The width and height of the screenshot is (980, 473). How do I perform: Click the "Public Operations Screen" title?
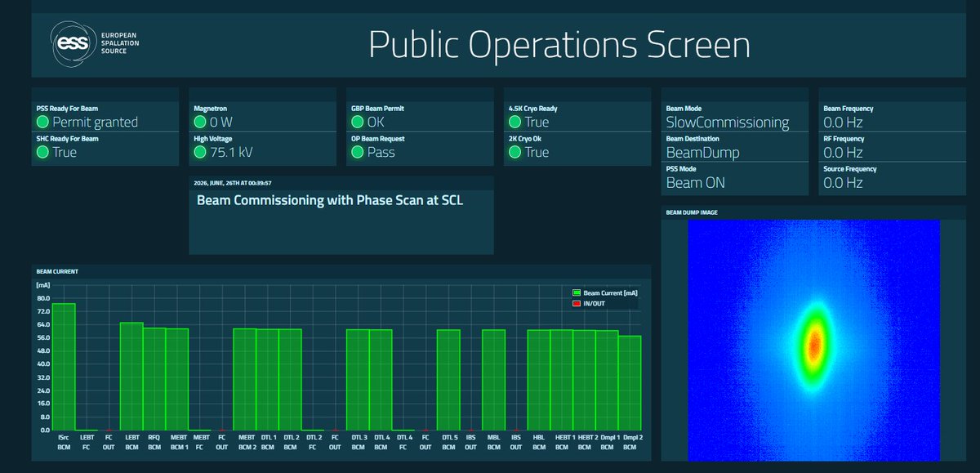pyautogui.click(x=559, y=45)
